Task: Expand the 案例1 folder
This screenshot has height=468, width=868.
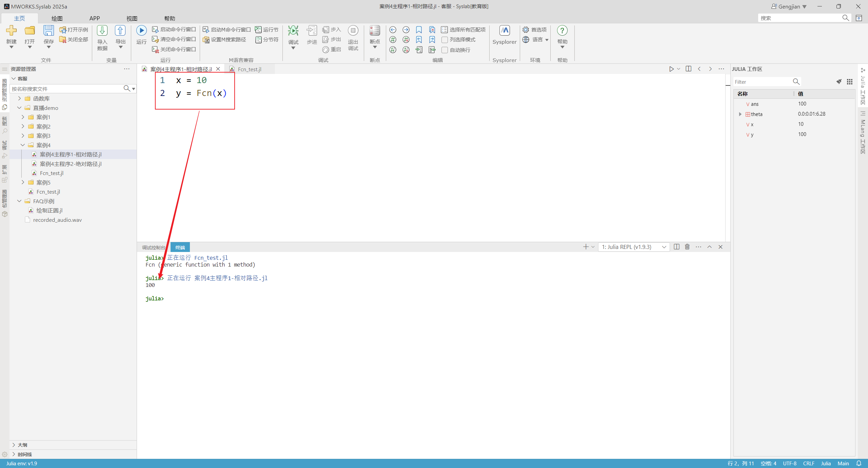Action: click(23, 117)
